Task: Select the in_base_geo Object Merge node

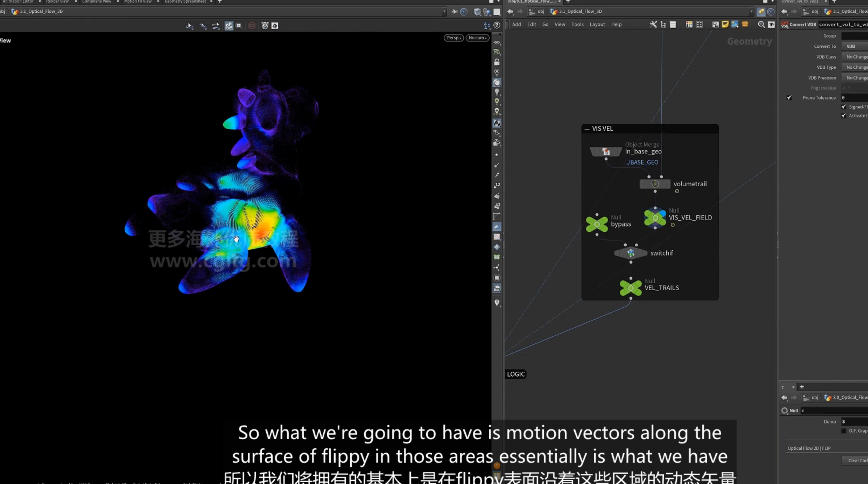Action: tap(606, 151)
